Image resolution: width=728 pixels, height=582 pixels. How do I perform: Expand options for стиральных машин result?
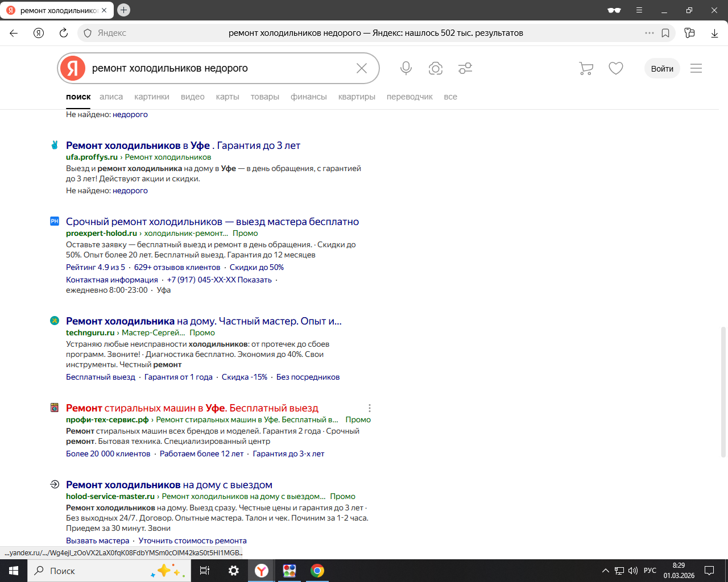[370, 408]
